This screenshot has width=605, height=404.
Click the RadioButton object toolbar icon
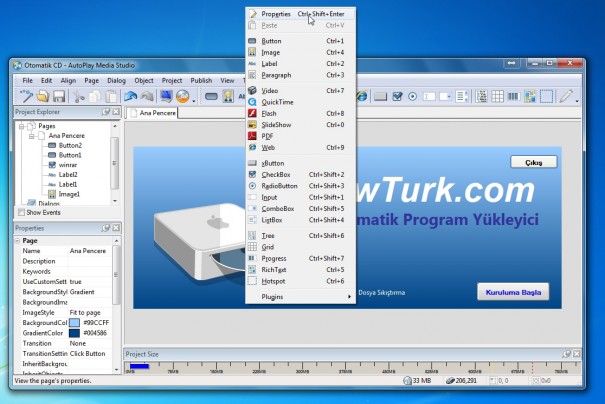(x=412, y=96)
